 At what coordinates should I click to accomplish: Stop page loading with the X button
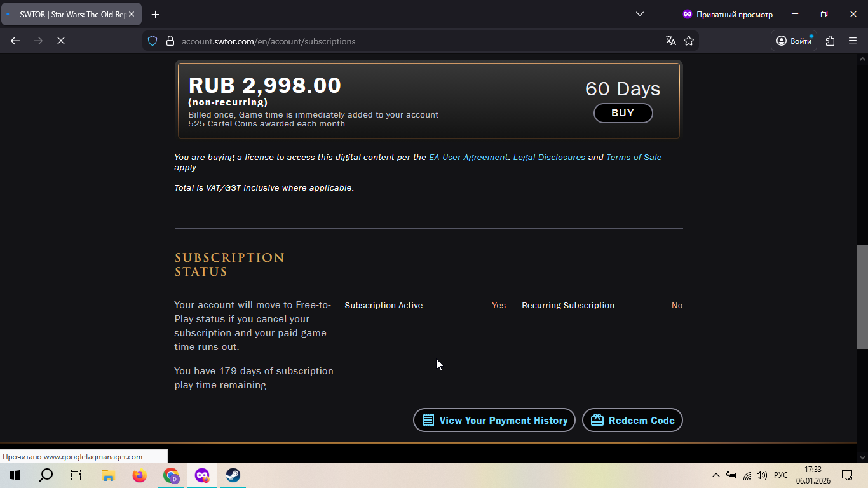click(x=61, y=41)
